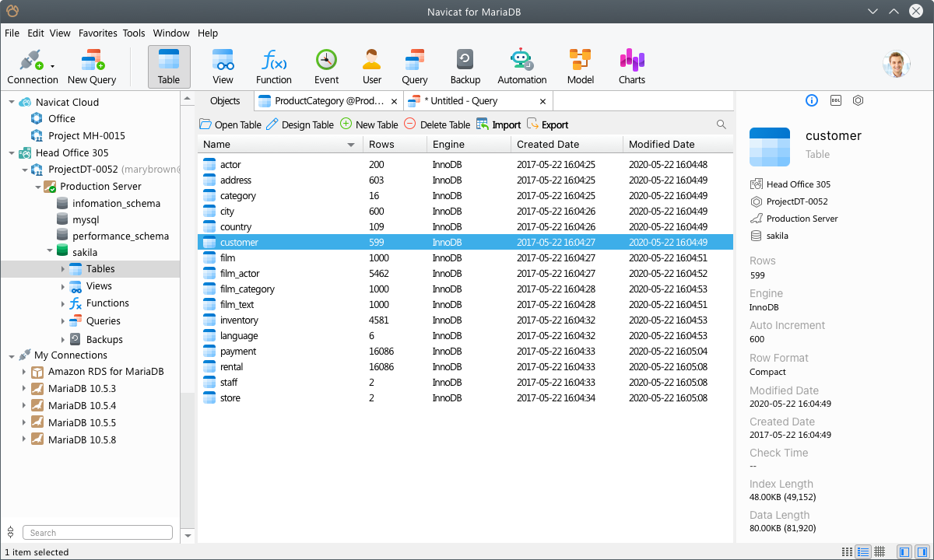Open the Event toolbar icon
Image resolution: width=934 pixels, height=560 pixels.
tap(326, 60)
